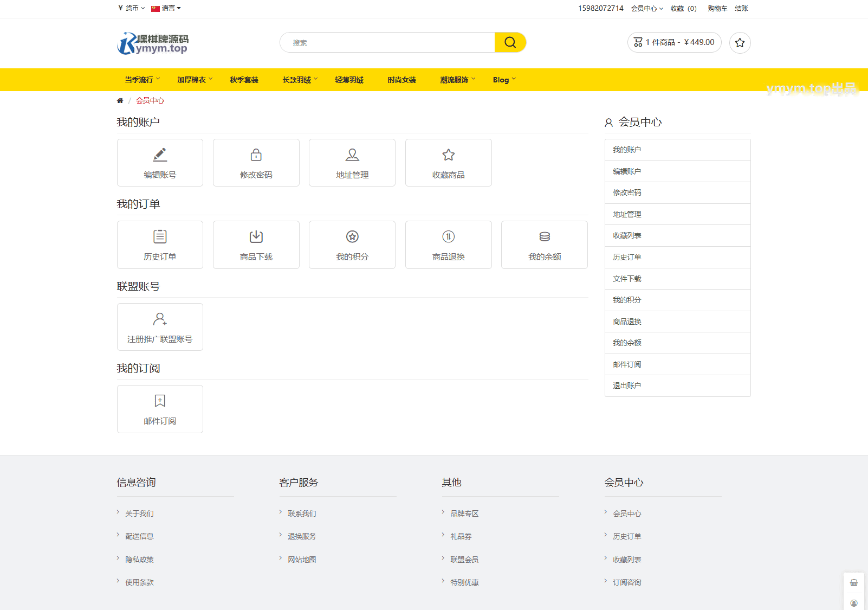Click floating user icon at bottom right
Image resolution: width=868 pixels, height=610 pixels.
click(854, 602)
